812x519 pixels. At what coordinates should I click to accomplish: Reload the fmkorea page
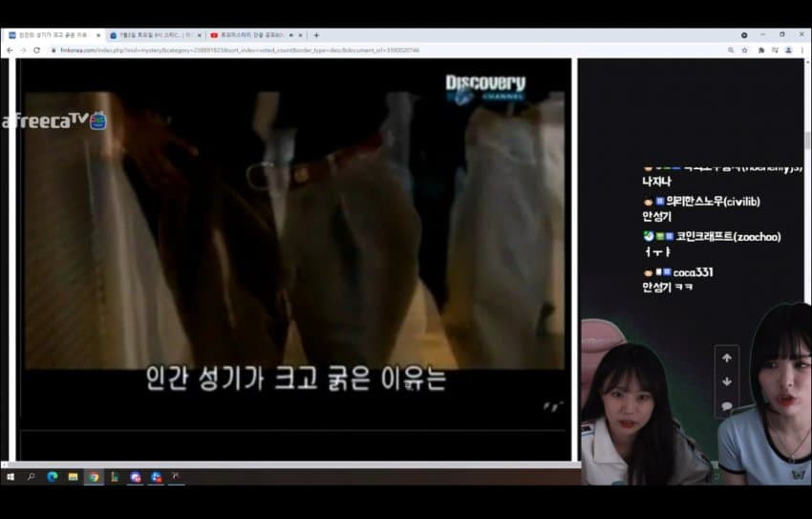pyautogui.click(x=36, y=51)
